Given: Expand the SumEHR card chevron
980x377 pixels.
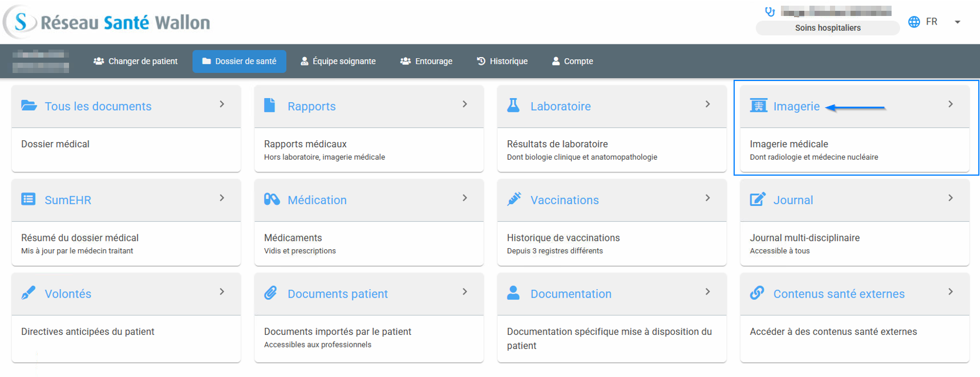Looking at the screenshot, I should point(222,198).
